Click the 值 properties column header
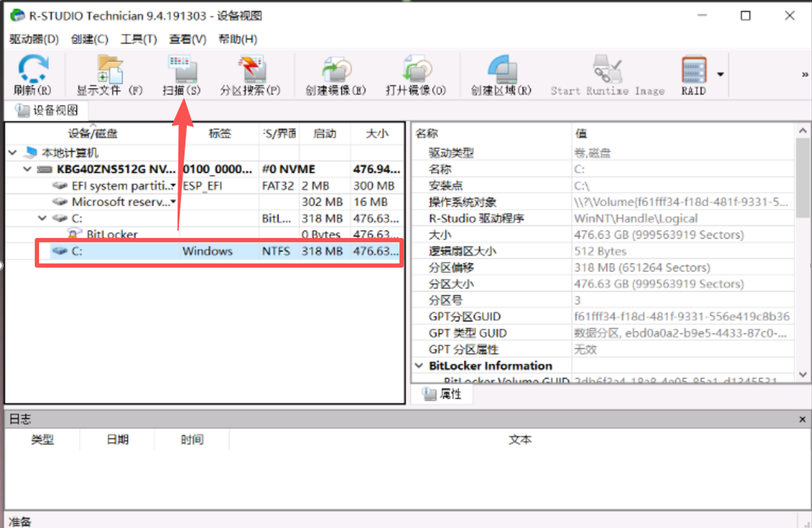Viewport: 812px width, 528px height. (x=683, y=134)
